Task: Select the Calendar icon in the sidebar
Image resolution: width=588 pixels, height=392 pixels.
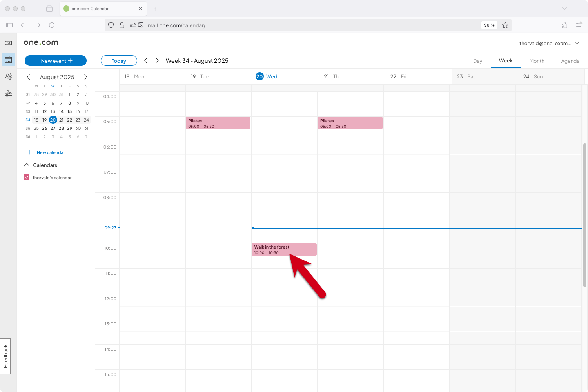Action: [8, 60]
